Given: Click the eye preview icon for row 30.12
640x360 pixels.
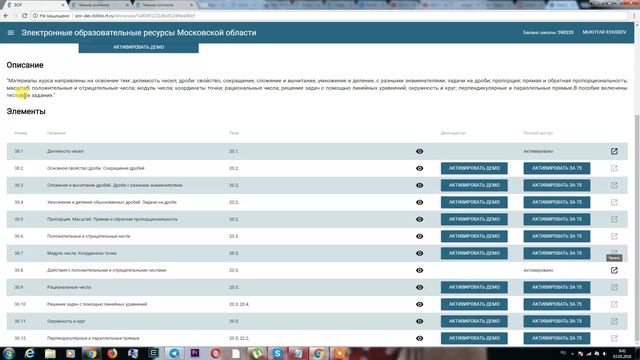Looking at the screenshot, I should click(419, 338).
